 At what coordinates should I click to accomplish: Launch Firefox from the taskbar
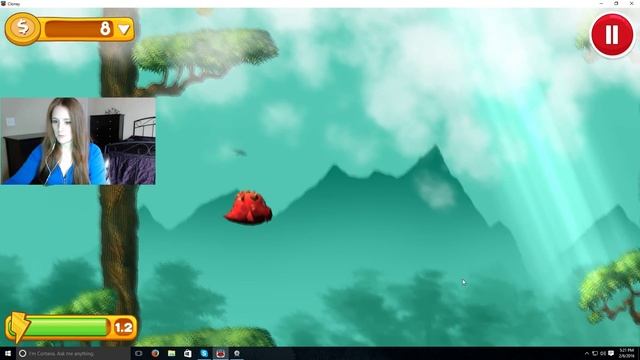[155, 353]
